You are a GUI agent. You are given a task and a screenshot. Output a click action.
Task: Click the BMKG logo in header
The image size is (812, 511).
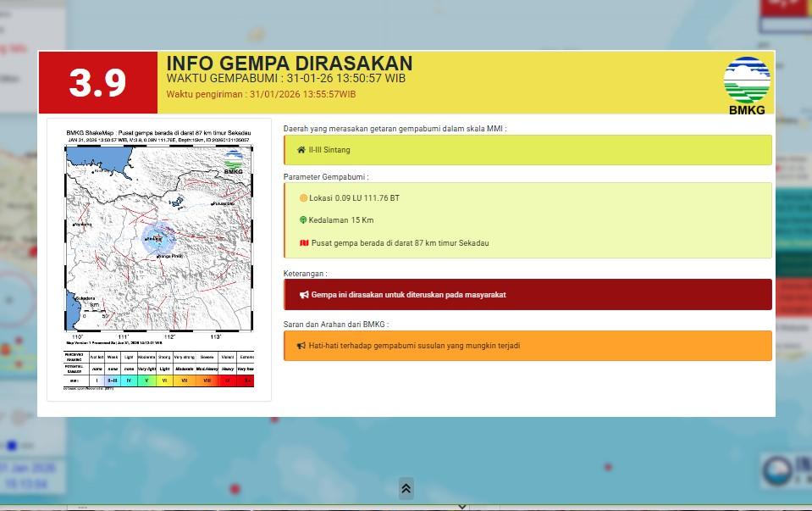747,86
